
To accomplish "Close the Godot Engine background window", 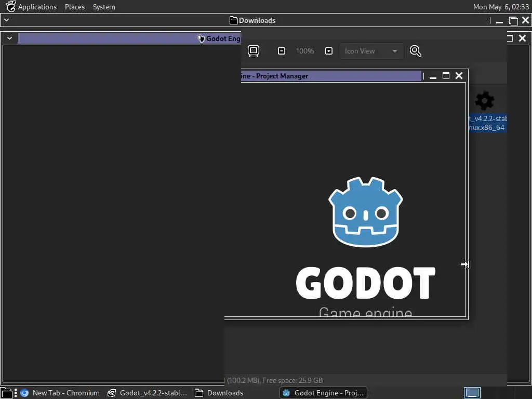I will coord(522,38).
